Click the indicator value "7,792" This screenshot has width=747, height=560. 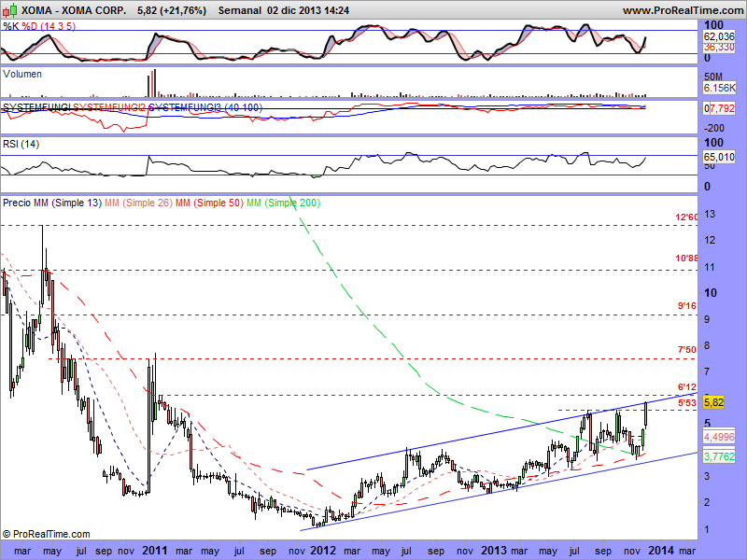coord(722,108)
